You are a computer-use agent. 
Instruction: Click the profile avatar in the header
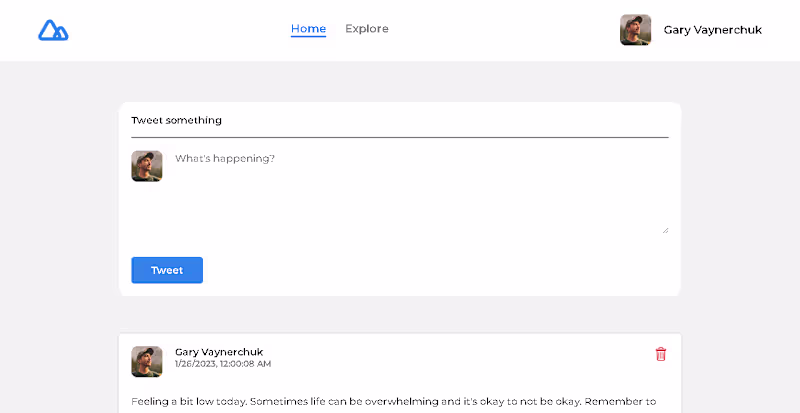[635, 30]
